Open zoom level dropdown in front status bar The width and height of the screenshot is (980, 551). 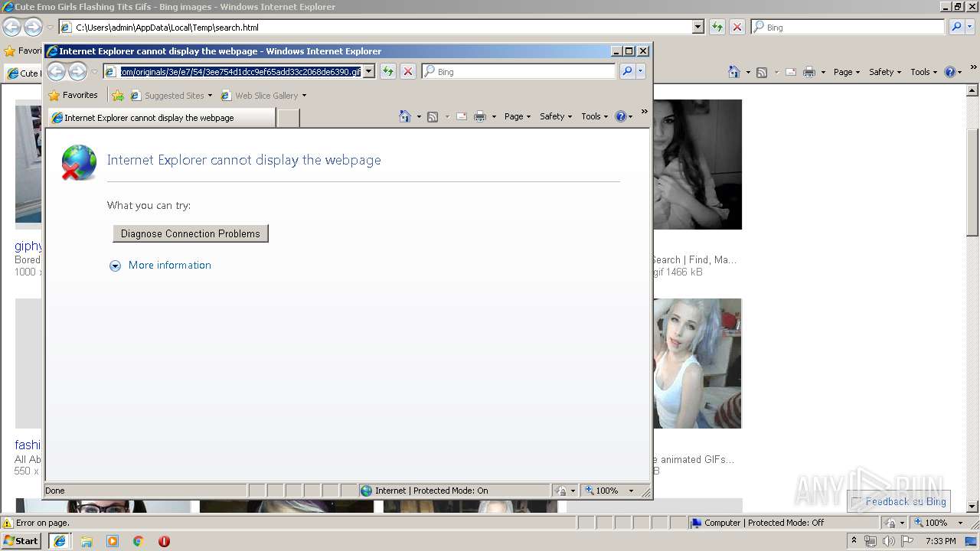pyautogui.click(x=631, y=491)
